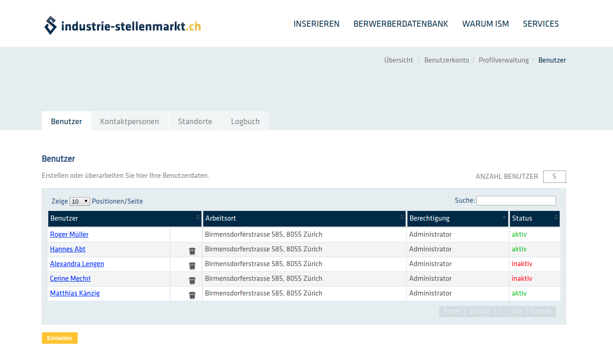
Task: Sort table by Benutzer column
Action: point(125,218)
